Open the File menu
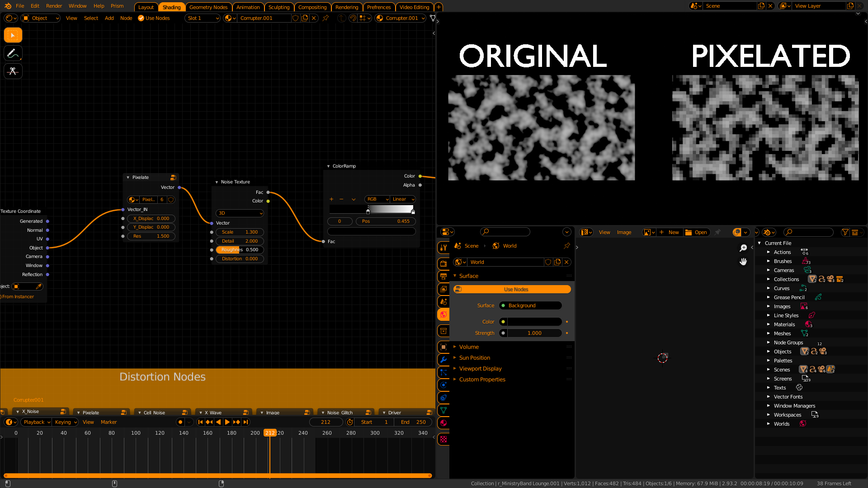 click(x=20, y=6)
